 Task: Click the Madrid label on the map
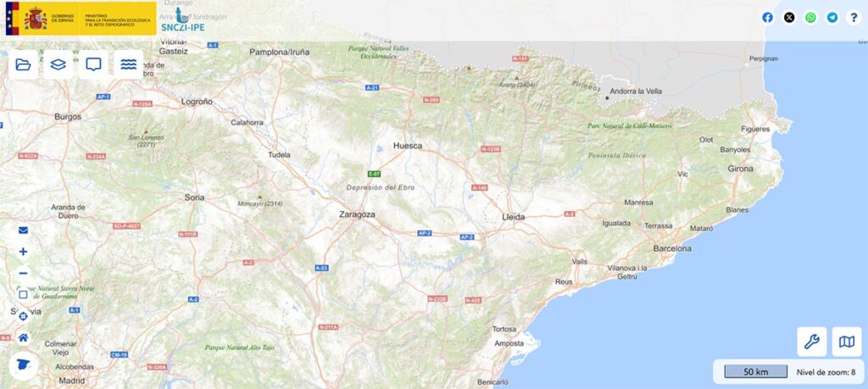[x=72, y=381]
